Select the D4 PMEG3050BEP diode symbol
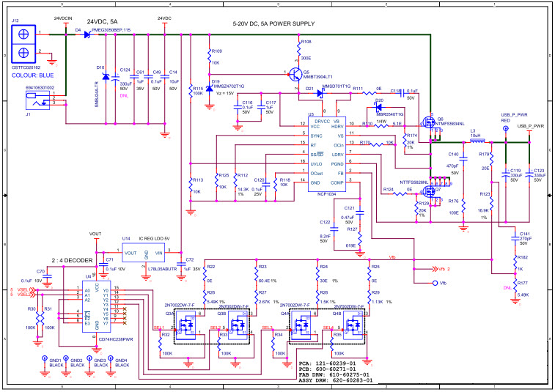 (x=87, y=34)
